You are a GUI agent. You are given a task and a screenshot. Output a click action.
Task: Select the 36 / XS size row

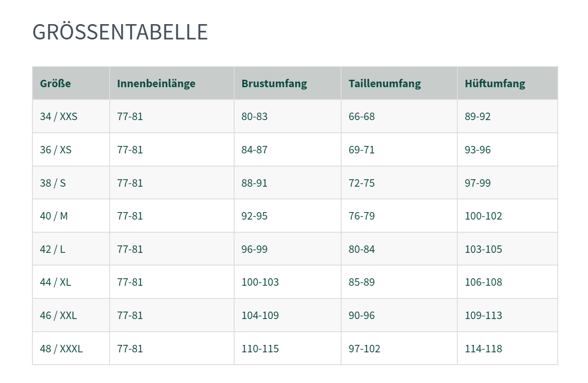coord(56,150)
